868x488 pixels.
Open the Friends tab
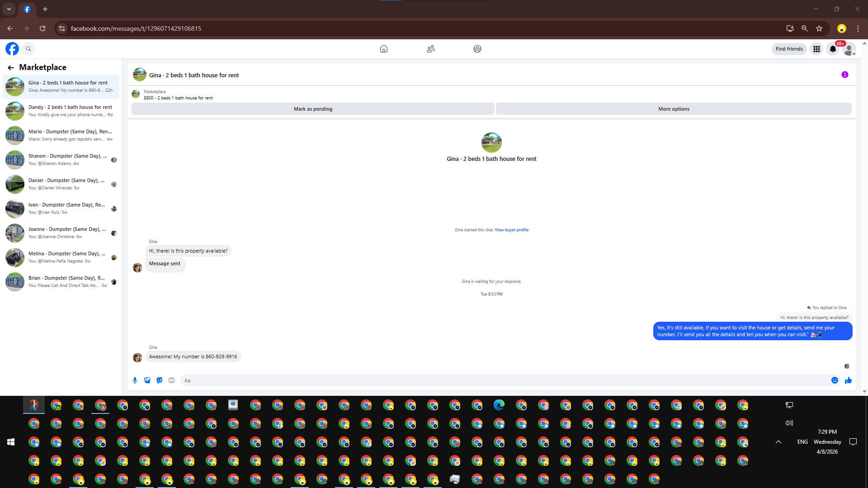click(x=430, y=49)
